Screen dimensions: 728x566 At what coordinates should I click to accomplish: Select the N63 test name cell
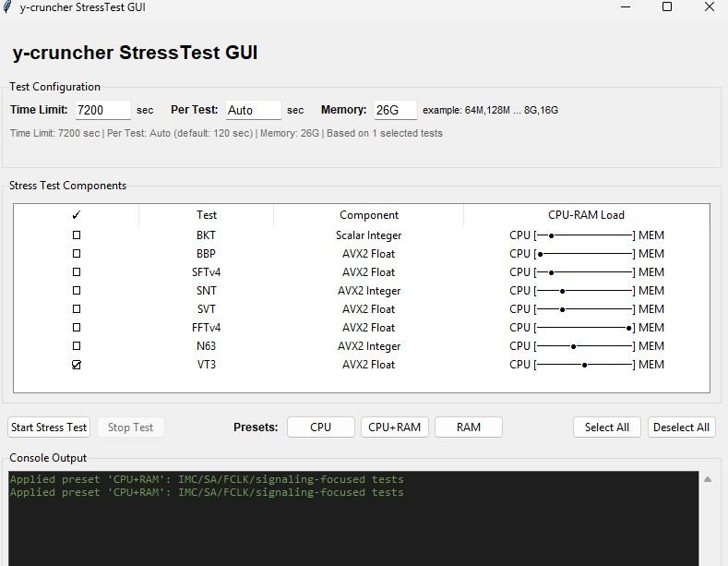point(206,346)
